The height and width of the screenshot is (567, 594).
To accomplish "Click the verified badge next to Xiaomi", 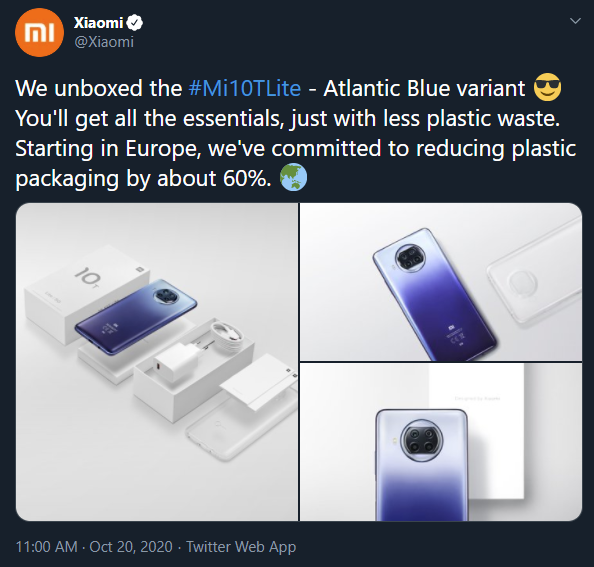I will click(x=134, y=23).
